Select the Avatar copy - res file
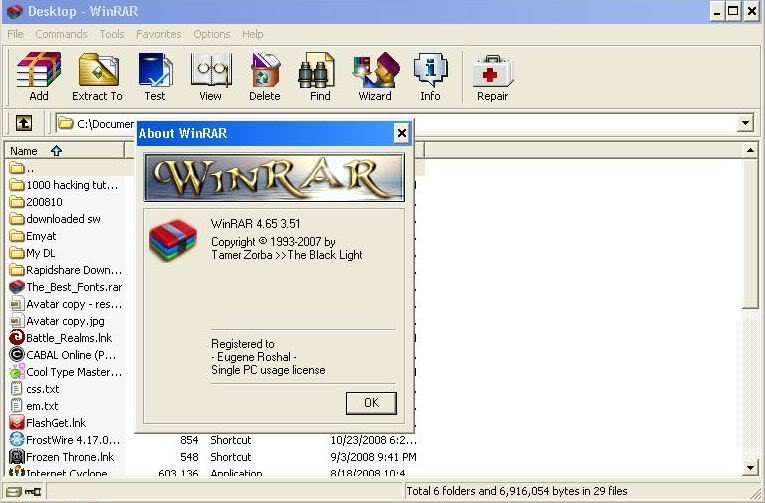Image resolution: width=765 pixels, height=503 pixels. tap(66, 304)
